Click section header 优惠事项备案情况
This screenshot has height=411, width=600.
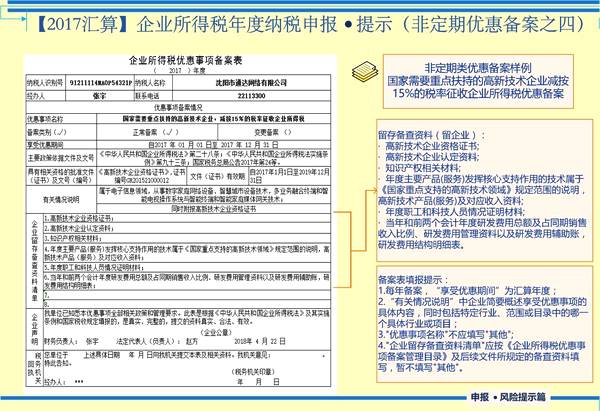178,108
